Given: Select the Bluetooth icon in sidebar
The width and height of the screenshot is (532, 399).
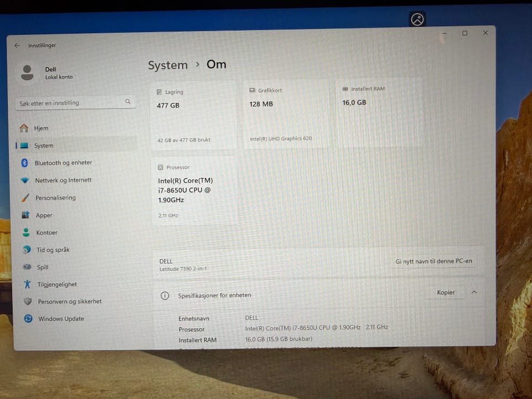Looking at the screenshot, I should [x=24, y=163].
